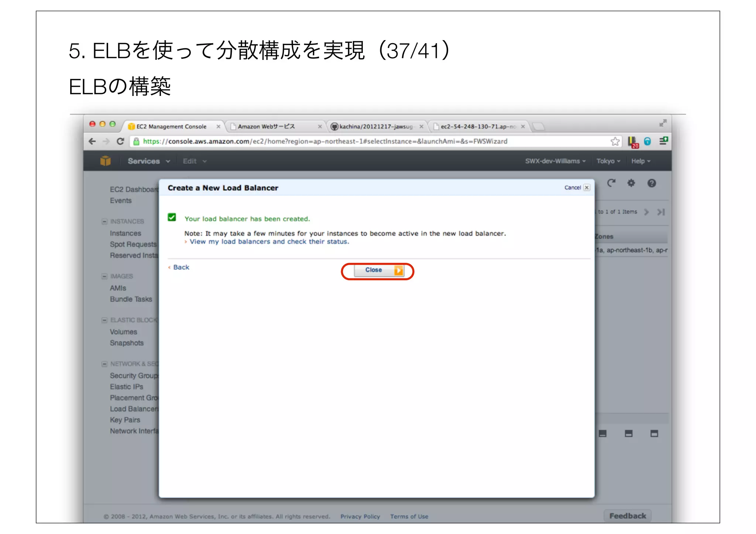
Task: Open Reserved Instances in sidebar
Action: tap(134, 256)
